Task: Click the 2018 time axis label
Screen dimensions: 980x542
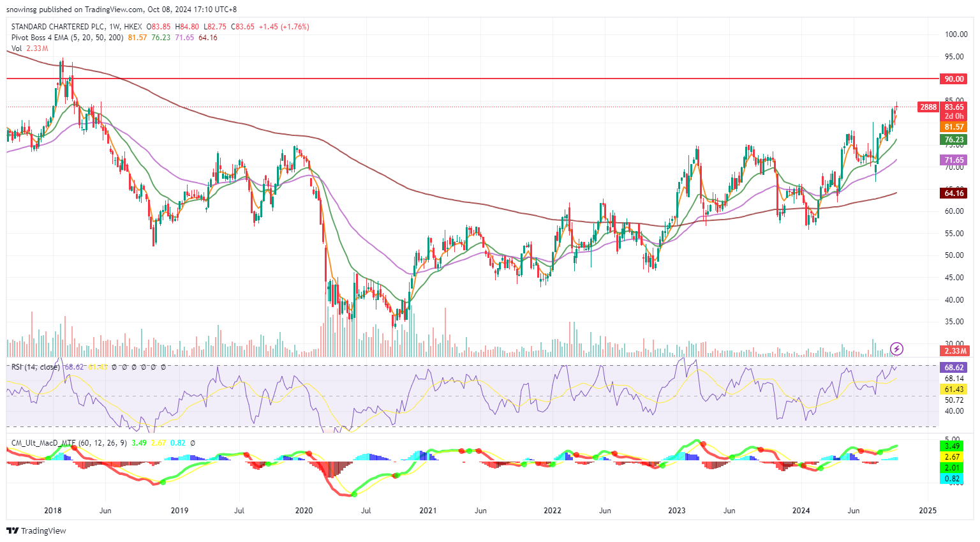Action: (53, 511)
